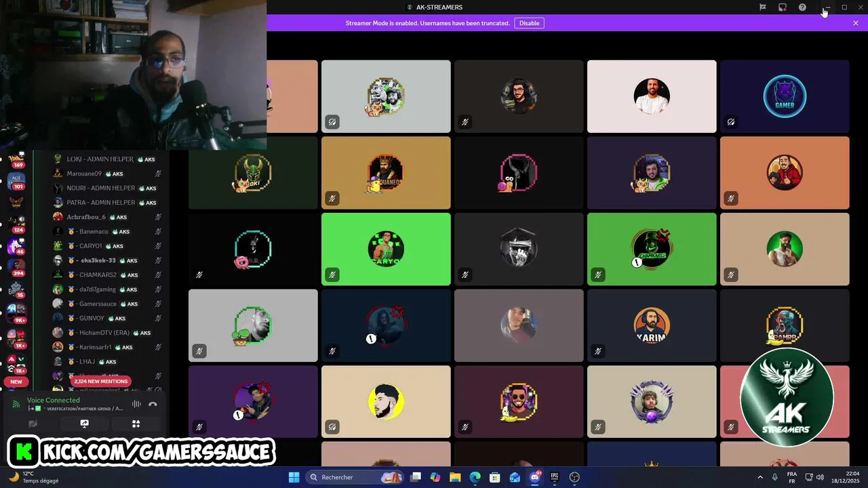The image size is (868, 488).
Task: Focus the LOKI horned helmet tile
Action: click(253, 173)
